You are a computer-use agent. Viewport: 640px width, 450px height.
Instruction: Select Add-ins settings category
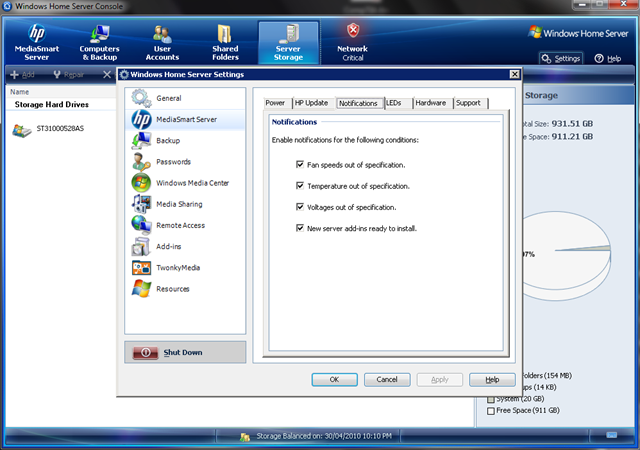tap(185, 247)
